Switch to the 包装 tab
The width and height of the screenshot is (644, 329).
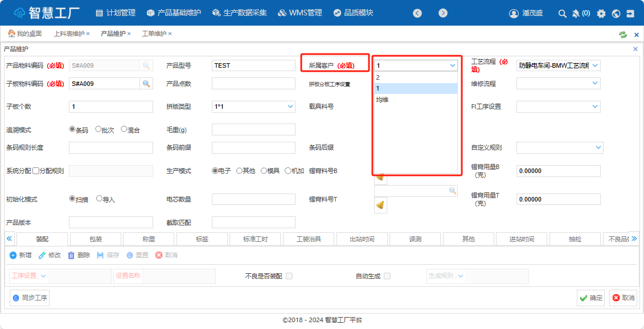[95, 239]
